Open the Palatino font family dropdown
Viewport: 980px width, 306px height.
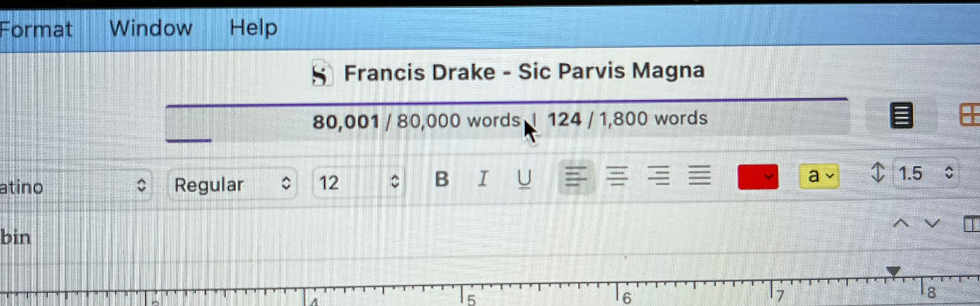point(76,186)
